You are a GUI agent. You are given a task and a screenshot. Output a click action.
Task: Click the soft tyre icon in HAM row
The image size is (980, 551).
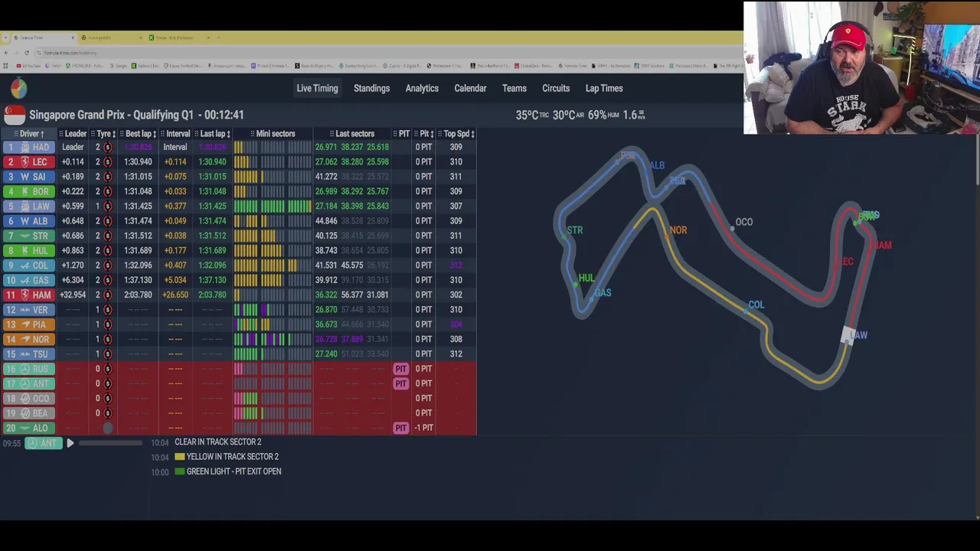coord(108,295)
